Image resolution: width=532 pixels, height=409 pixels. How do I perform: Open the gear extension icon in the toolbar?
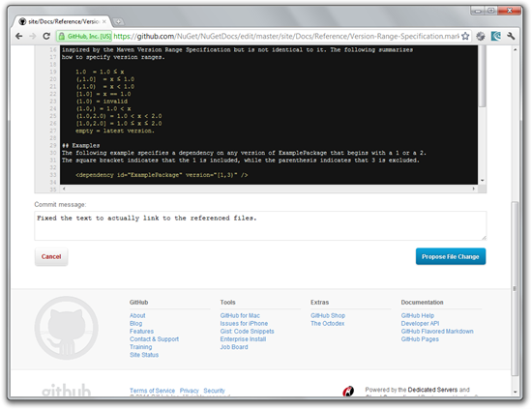[481, 36]
